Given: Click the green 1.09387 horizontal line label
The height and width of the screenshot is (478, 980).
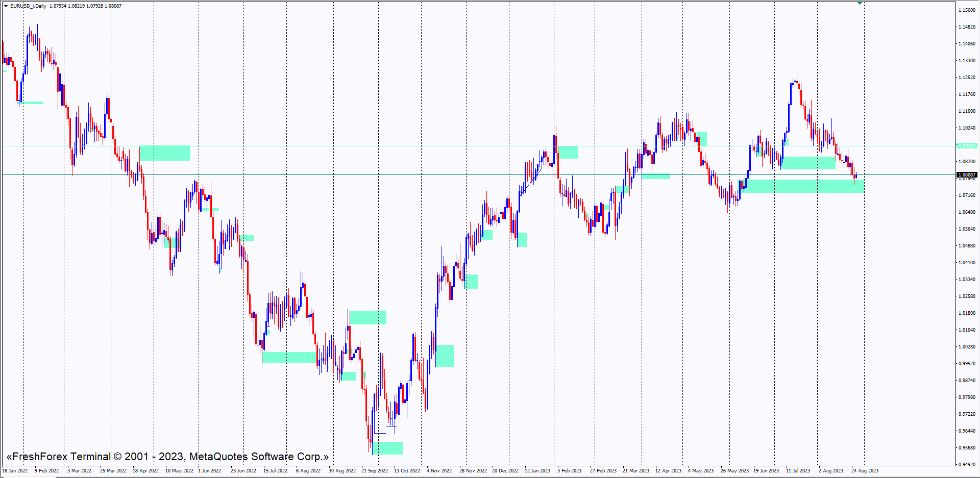Looking at the screenshot, I should [x=967, y=146].
